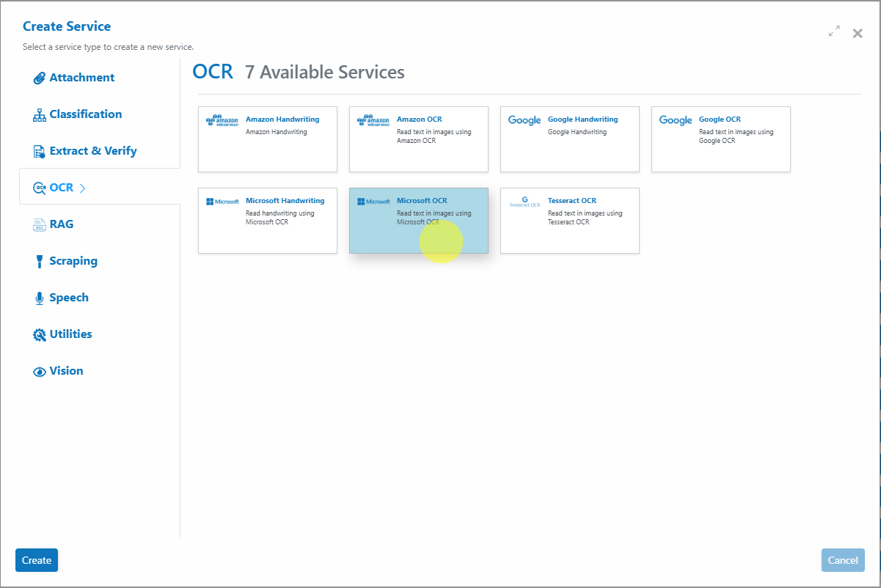Click the Extract & Verify document icon
The height and width of the screenshot is (588, 881).
(40, 152)
